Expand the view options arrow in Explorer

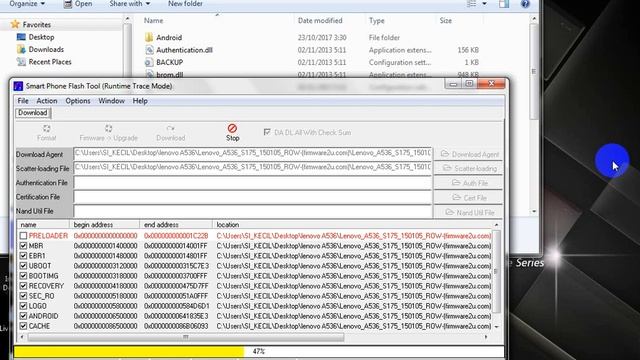click(x=484, y=4)
